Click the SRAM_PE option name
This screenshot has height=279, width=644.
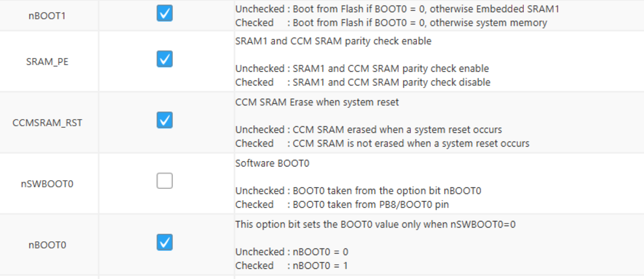point(47,62)
